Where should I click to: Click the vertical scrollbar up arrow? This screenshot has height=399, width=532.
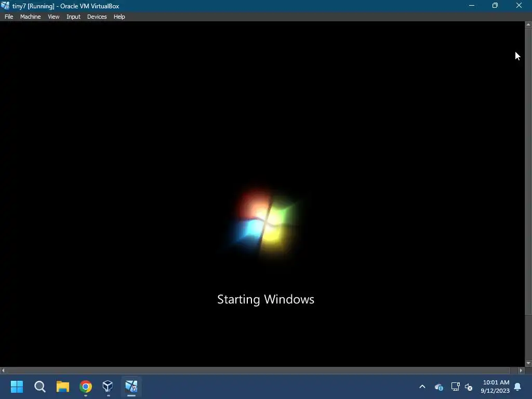click(528, 25)
